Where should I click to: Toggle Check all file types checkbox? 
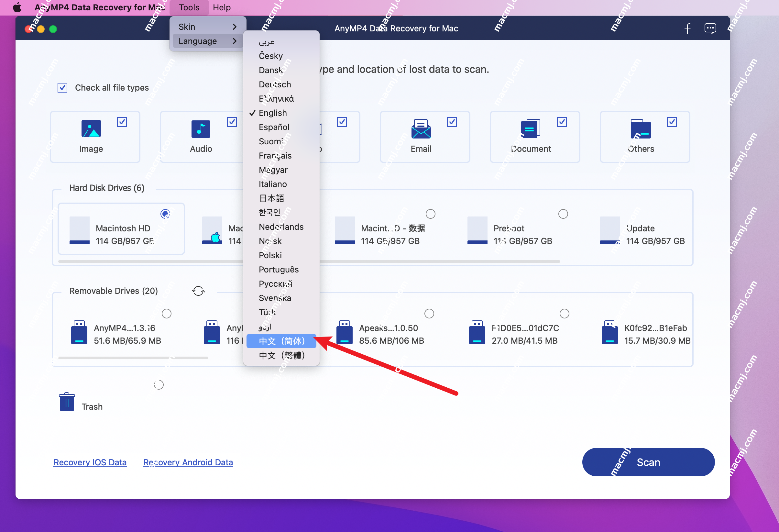(62, 87)
